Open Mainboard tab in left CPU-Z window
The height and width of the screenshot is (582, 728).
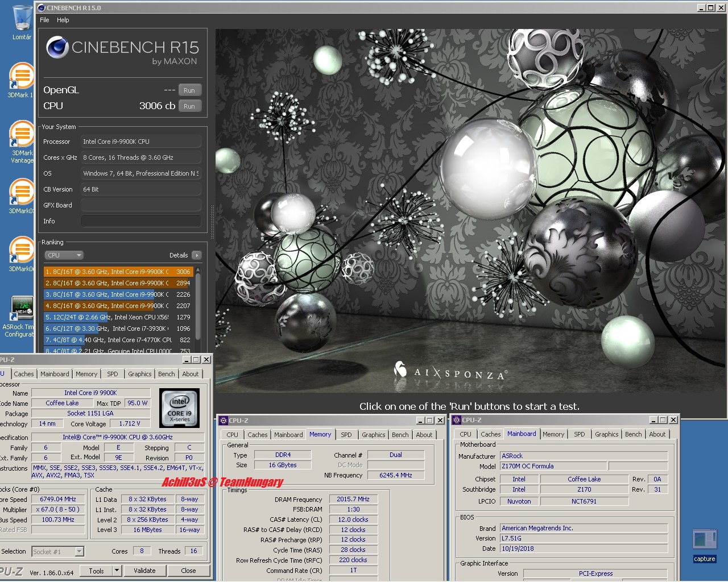(55, 374)
